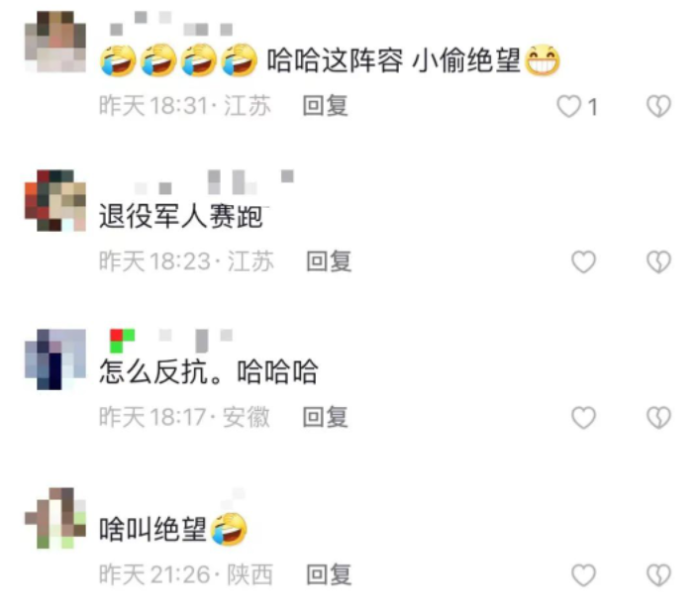Like the comment 退役军人赛跑
700x612 pixels.
click(584, 261)
